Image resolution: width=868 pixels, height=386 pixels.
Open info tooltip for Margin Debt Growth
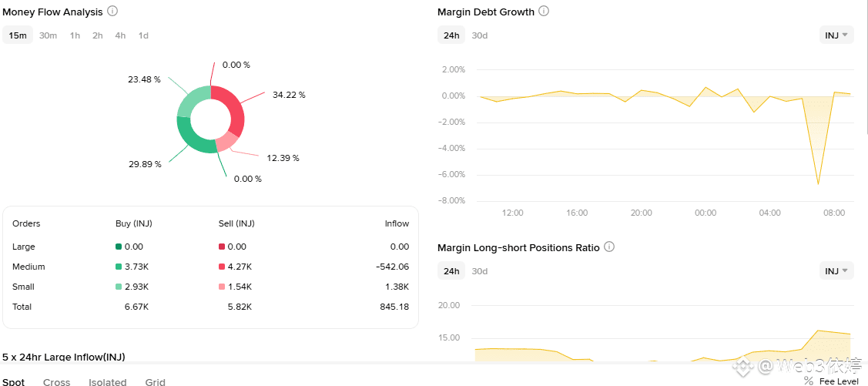tap(544, 12)
